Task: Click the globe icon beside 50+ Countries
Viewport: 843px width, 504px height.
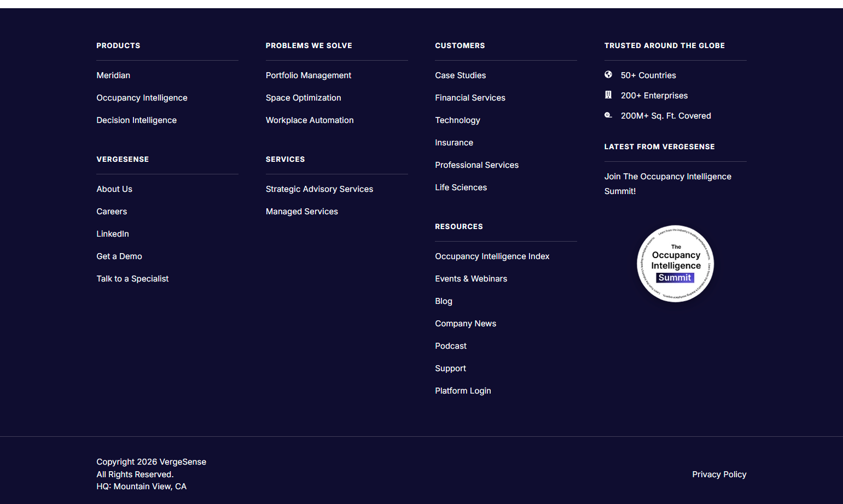Action: tap(609, 74)
